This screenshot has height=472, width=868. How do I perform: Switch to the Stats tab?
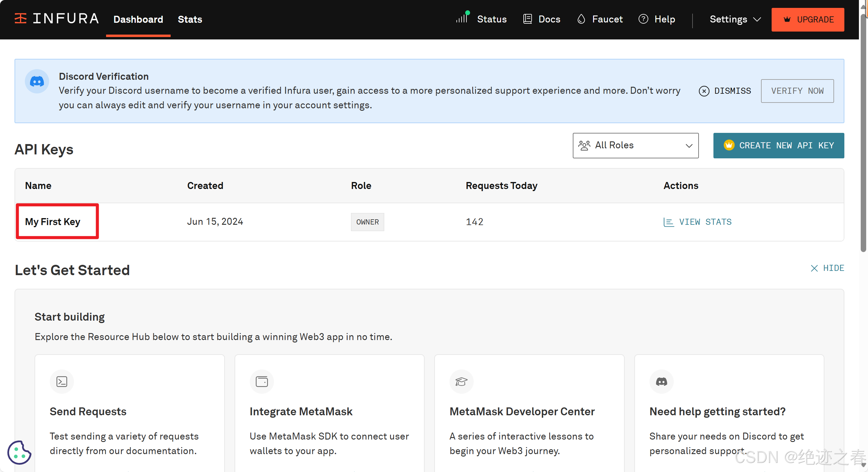point(190,19)
